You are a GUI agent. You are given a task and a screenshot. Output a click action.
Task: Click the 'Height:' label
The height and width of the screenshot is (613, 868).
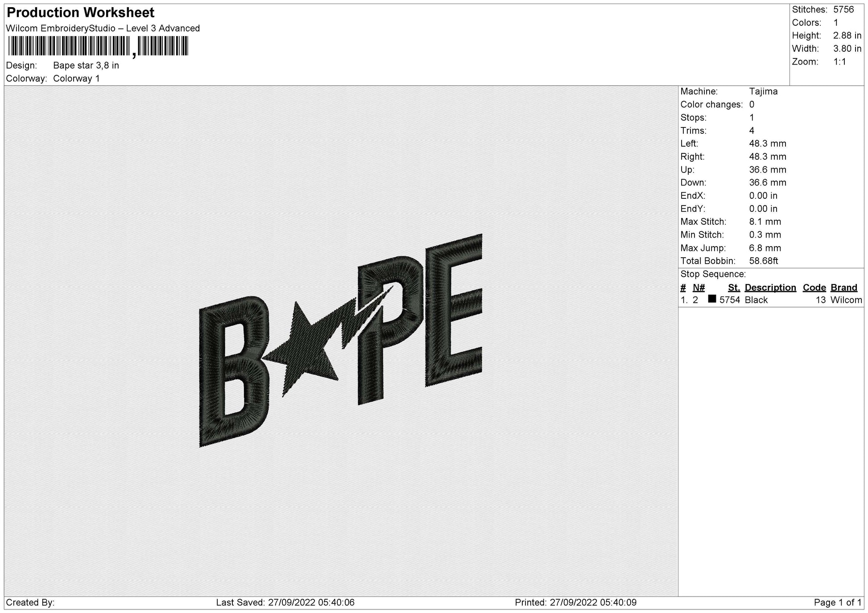tap(806, 36)
